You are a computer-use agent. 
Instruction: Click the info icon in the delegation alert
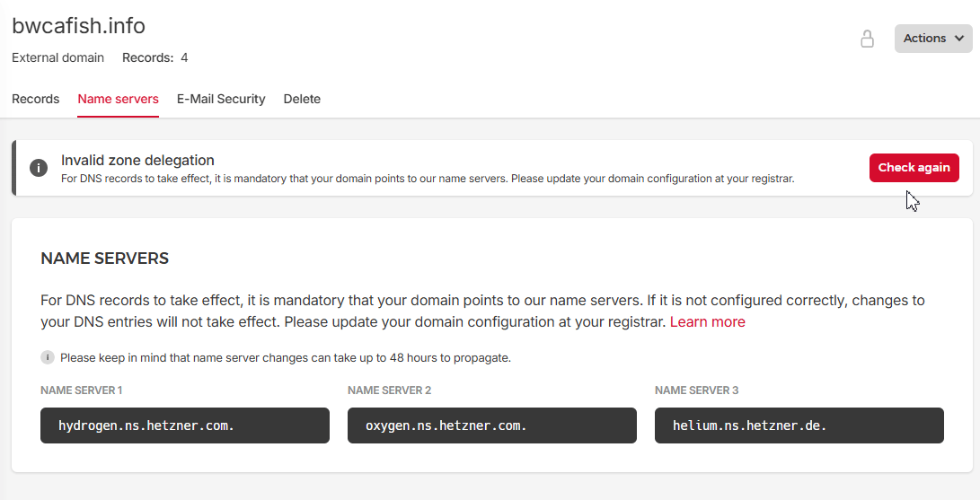coord(39,168)
